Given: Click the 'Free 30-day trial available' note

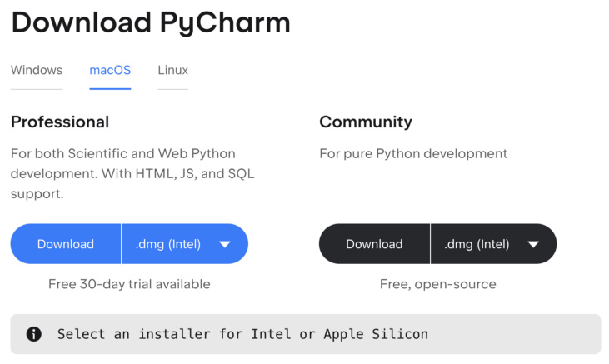Looking at the screenshot, I should (x=129, y=284).
